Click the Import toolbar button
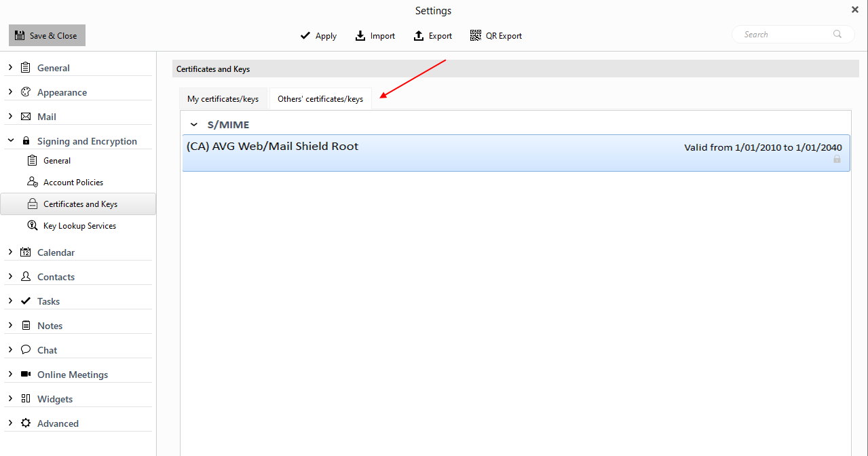The width and height of the screenshot is (868, 456). pyautogui.click(x=375, y=36)
